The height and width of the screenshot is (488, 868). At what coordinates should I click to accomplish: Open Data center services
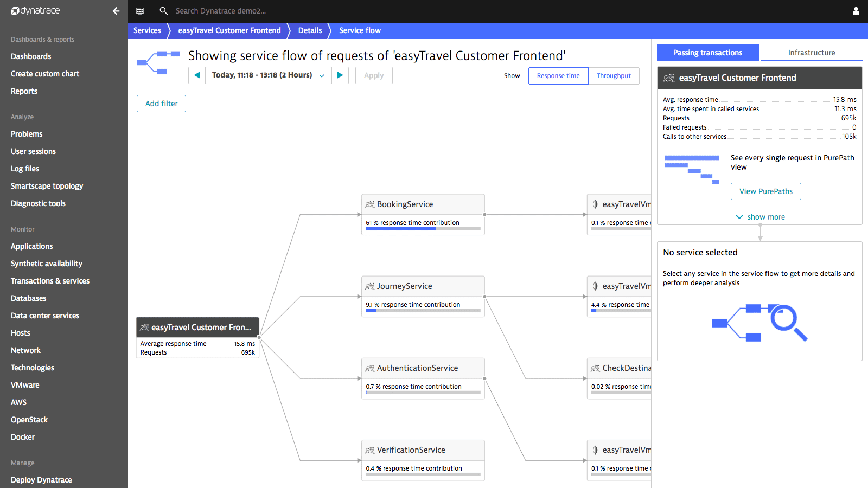click(x=45, y=316)
